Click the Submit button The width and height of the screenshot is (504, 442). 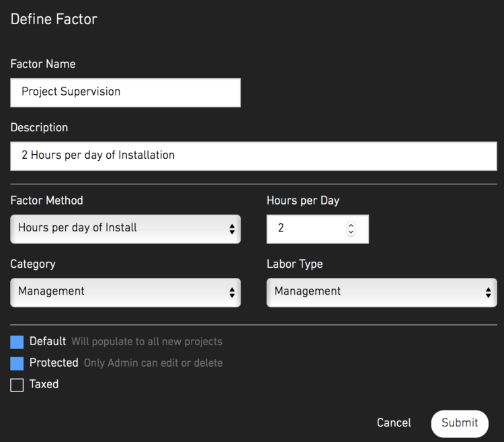tap(460, 423)
